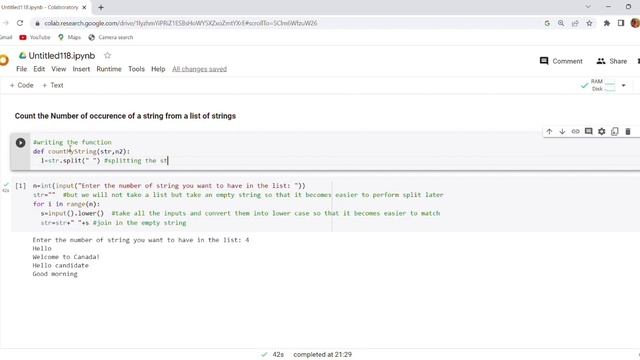640x360 pixels.
Task: Star the Untitled118.ipynb notebook
Action: (x=107, y=56)
